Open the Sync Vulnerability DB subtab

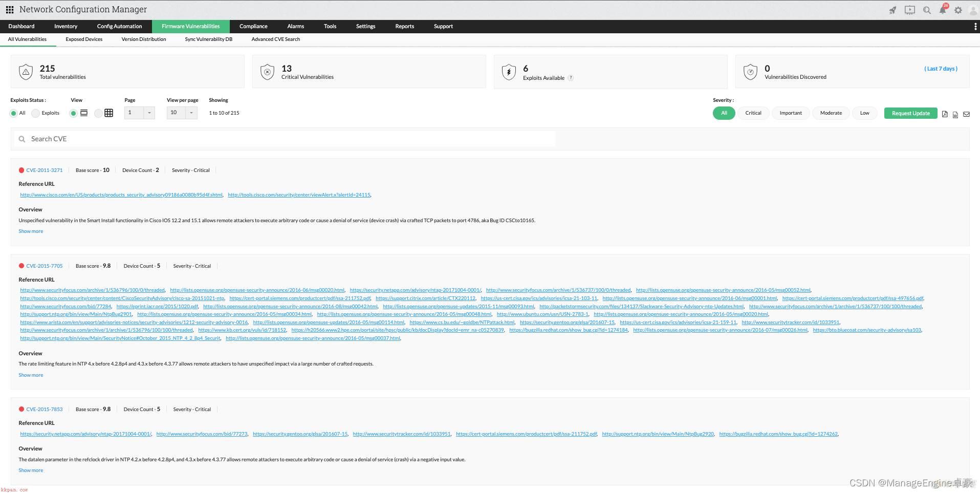tap(209, 39)
